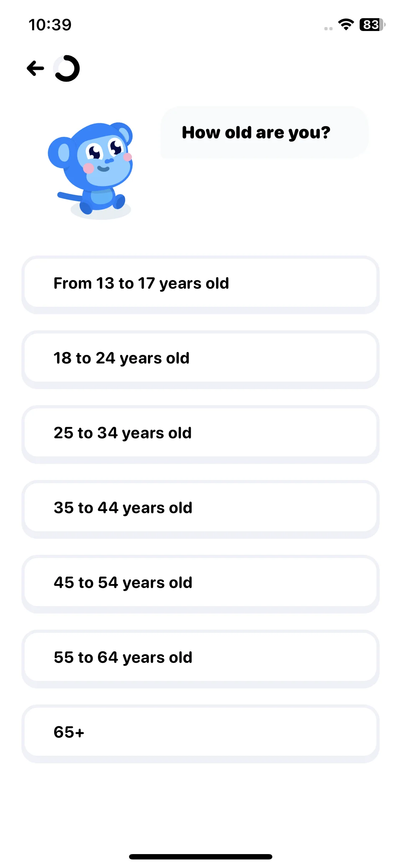Tap the 10:39 clock in status bar
Screen dimensions: 401x868
(x=50, y=25)
